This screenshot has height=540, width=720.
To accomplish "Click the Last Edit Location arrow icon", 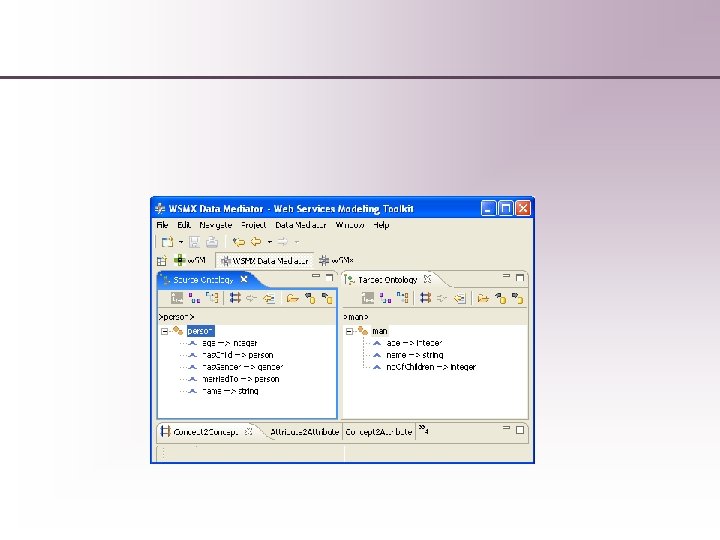I will [239, 242].
